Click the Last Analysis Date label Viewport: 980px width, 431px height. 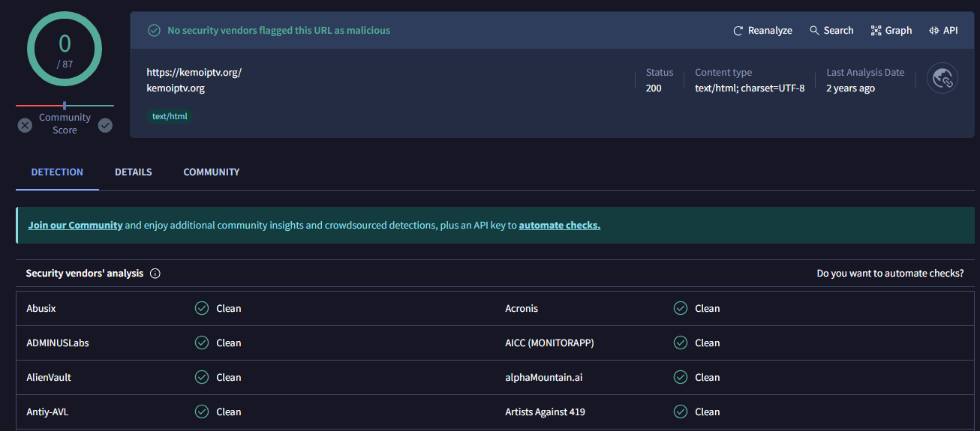(865, 73)
